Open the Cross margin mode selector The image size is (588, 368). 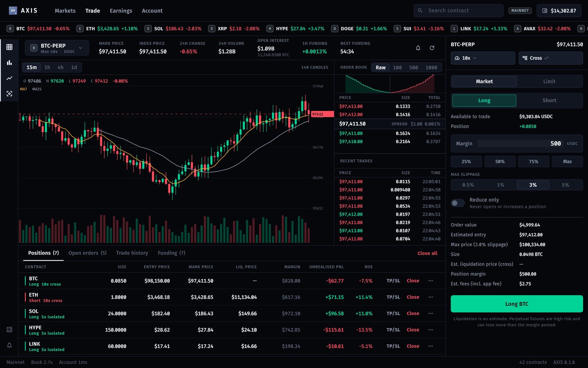pos(551,58)
